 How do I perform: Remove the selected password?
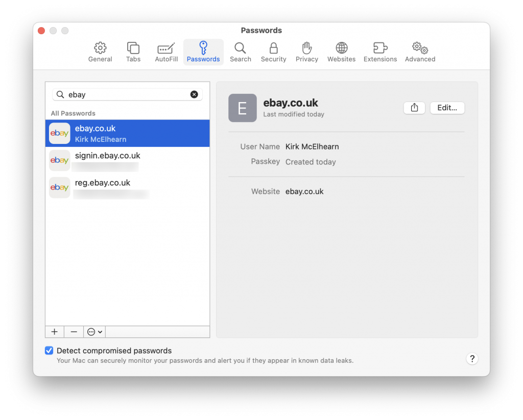(x=74, y=332)
